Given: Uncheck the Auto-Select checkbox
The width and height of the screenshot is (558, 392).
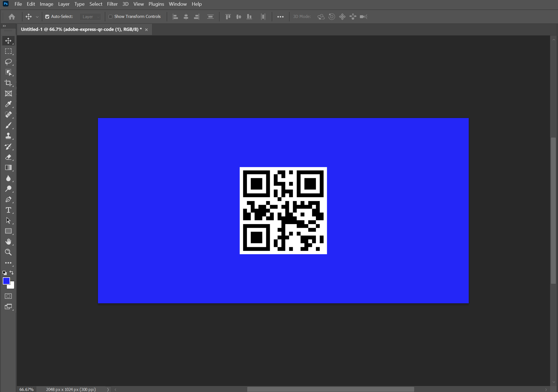Looking at the screenshot, I should click(x=47, y=17).
